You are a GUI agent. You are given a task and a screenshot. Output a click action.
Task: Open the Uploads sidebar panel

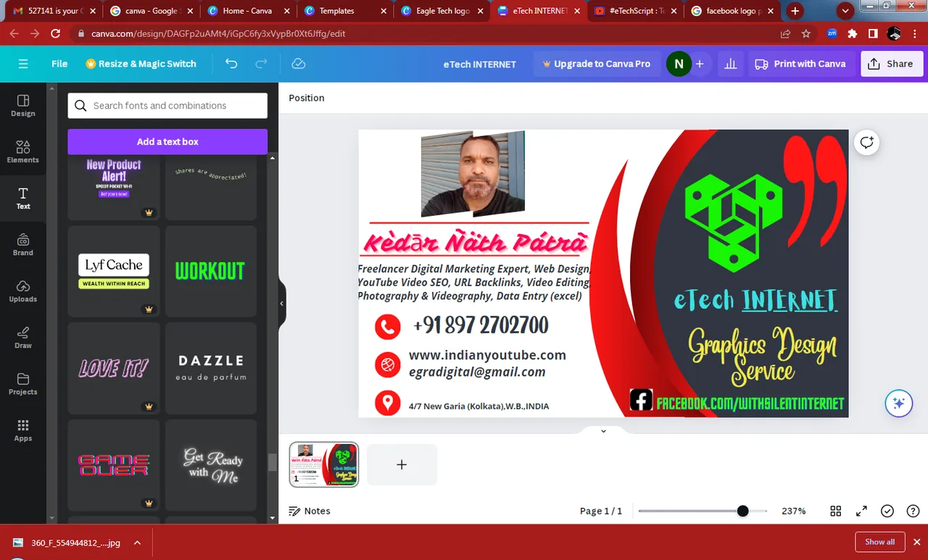pyautogui.click(x=23, y=291)
